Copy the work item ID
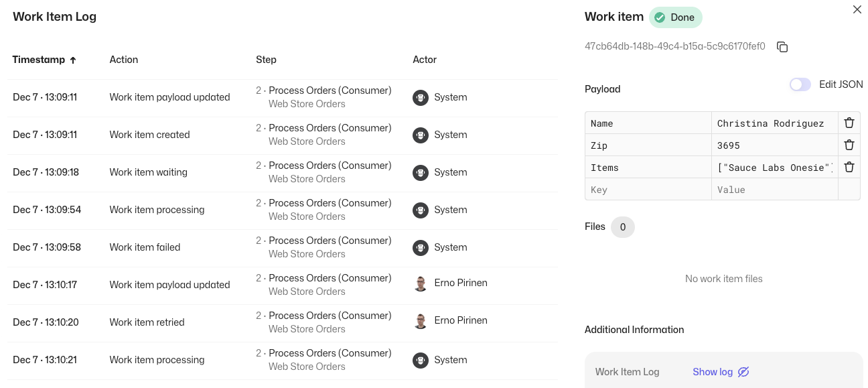This screenshot has width=868, height=388. (782, 47)
